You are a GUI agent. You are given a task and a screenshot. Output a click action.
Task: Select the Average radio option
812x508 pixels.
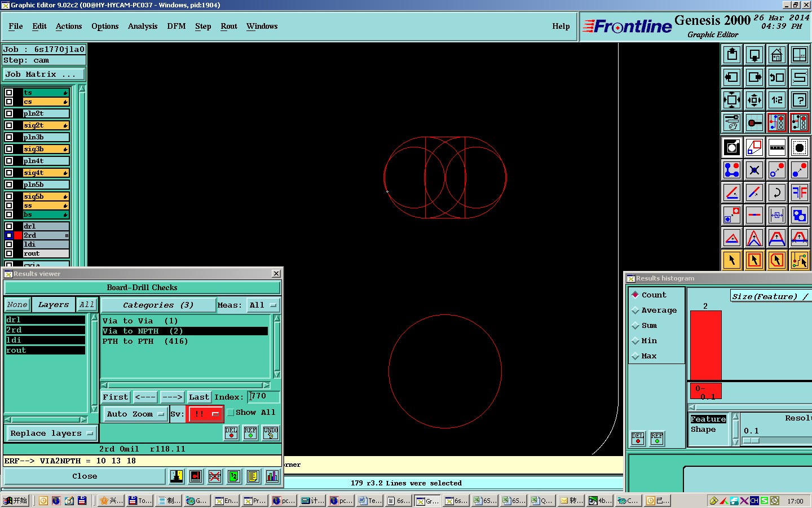636,310
